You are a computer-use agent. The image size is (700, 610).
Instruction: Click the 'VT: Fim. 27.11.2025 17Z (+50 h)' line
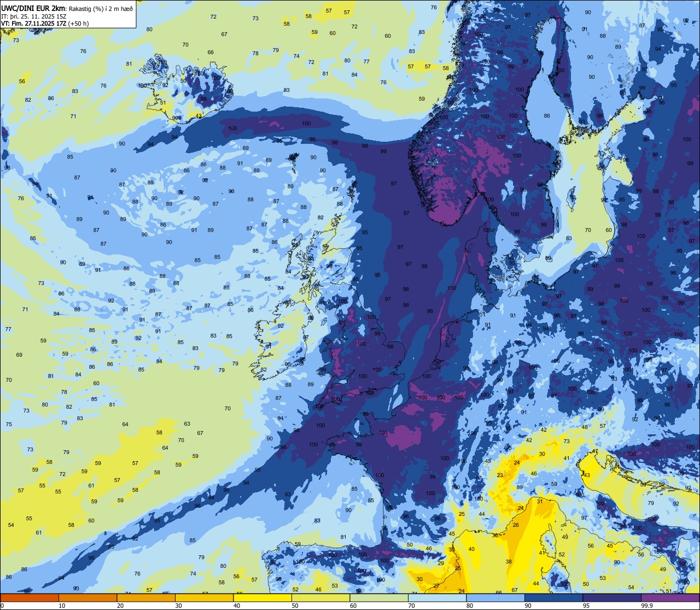pos(45,24)
